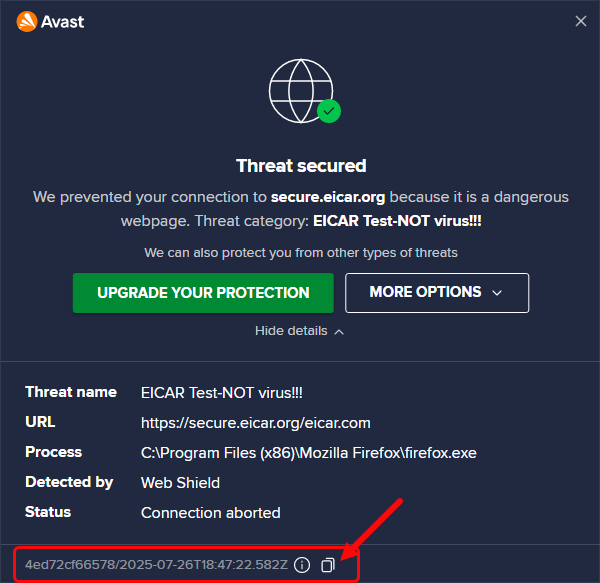Open the MORE OPTIONS dropdown
600x583 pixels.
coord(437,293)
